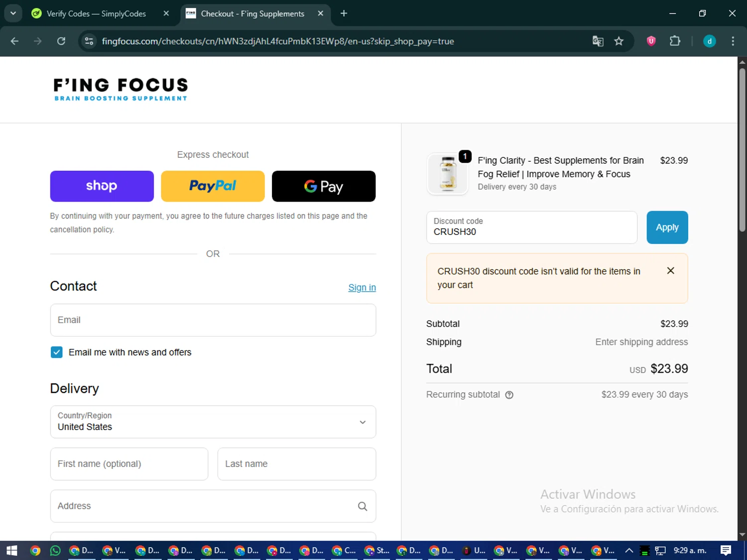Click product title 'F'ing Clarity - Best Supplements'
This screenshot has height=560, width=747.
point(561,167)
